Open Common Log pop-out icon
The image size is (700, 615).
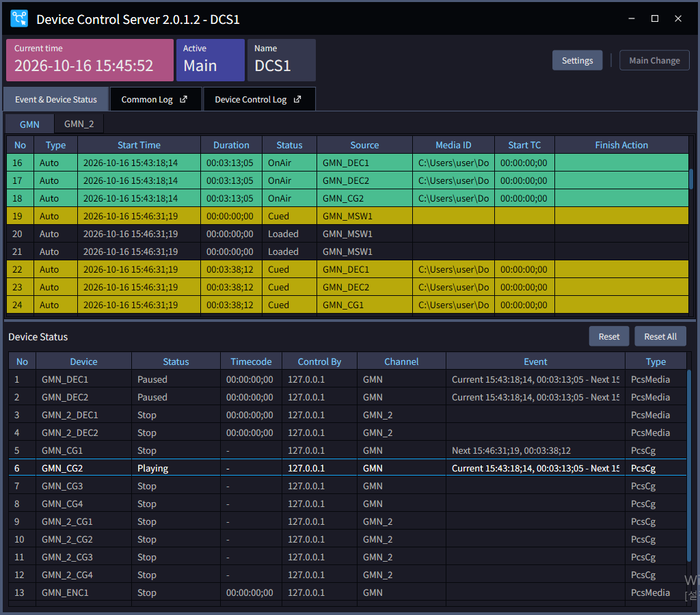pos(183,99)
